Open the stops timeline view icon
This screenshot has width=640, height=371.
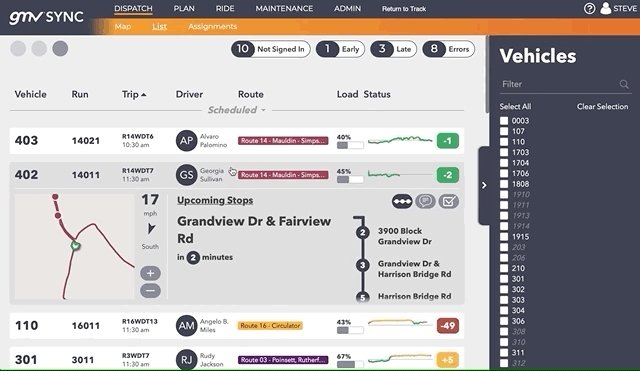(x=402, y=201)
